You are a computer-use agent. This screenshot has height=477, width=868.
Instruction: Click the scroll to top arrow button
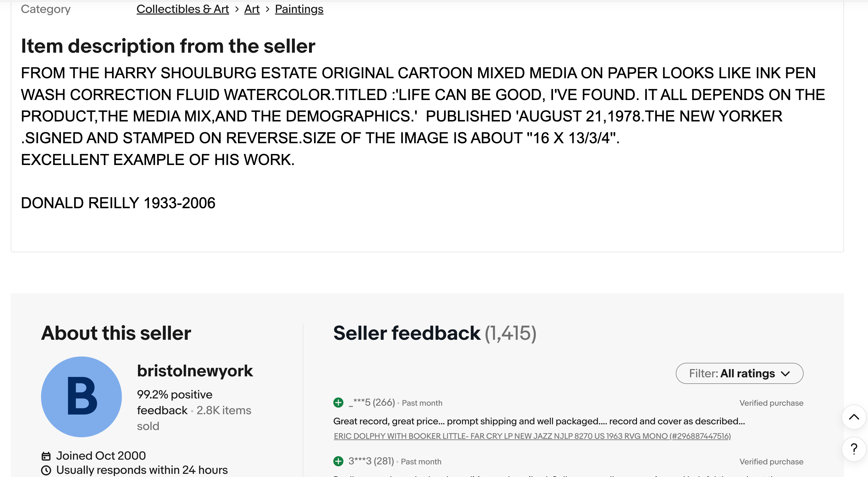pos(853,417)
